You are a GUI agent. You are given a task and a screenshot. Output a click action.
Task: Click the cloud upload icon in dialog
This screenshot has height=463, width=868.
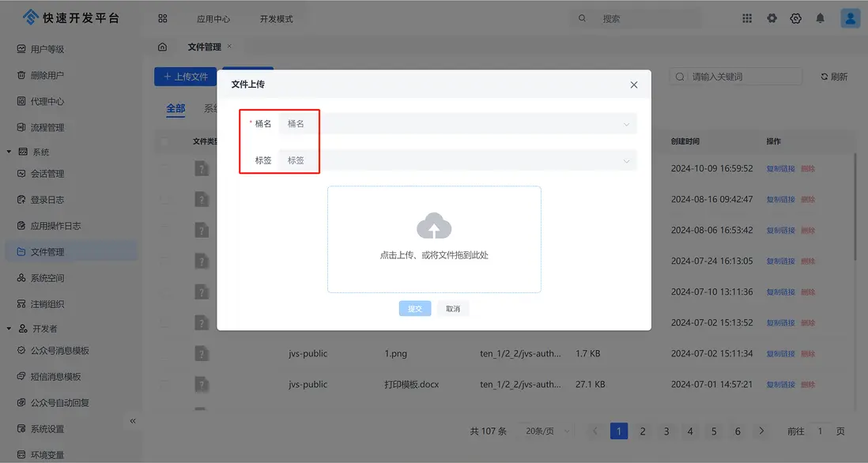(x=434, y=226)
